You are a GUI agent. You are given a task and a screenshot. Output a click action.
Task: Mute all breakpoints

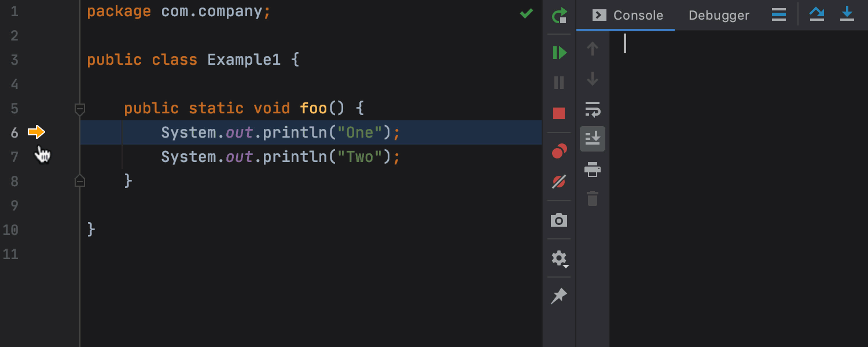[558, 182]
